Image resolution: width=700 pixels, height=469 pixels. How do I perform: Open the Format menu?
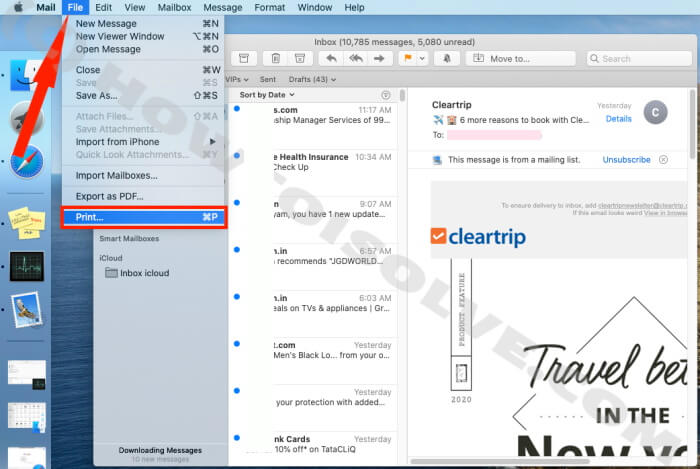[x=269, y=8]
